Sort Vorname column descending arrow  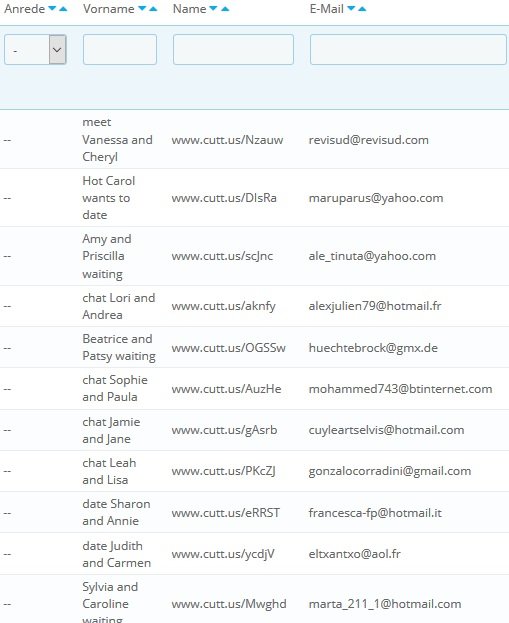pos(142,8)
